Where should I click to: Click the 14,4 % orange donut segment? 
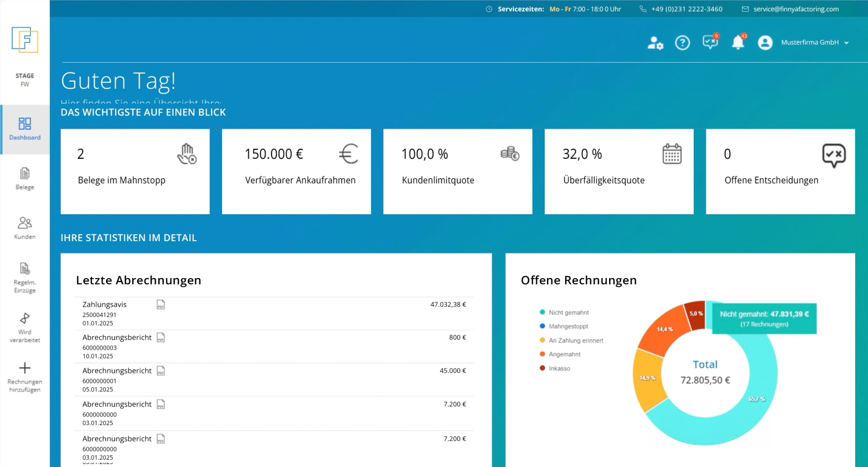[x=665, y=329]
